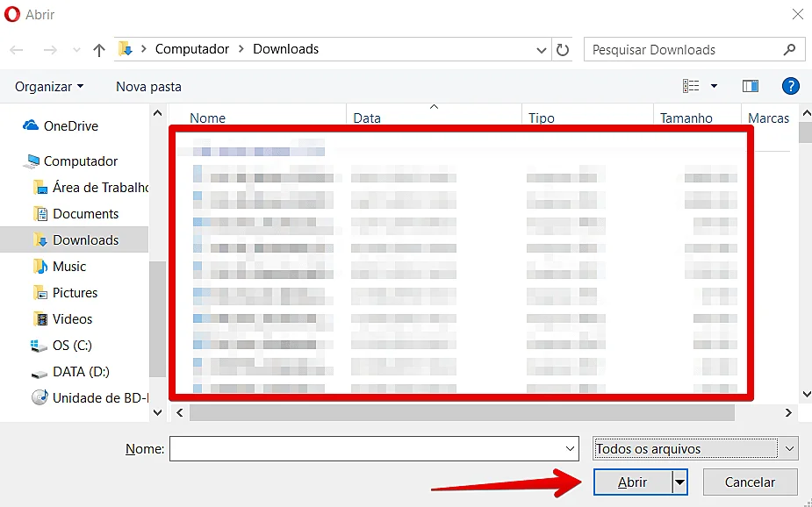This screenshot has height=507, width=812.
Task: Open the Organizar menu
Action: (49, 86)
